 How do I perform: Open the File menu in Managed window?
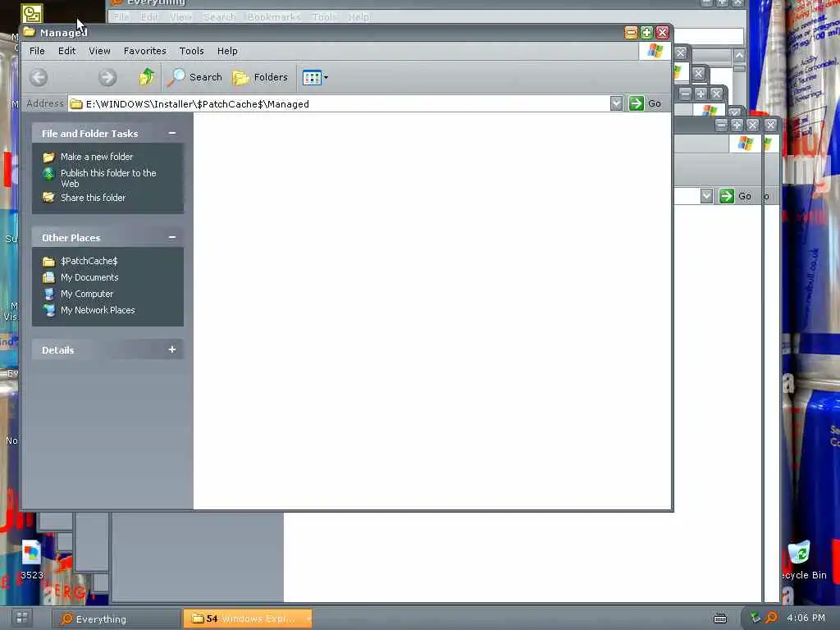click(37, 51)
